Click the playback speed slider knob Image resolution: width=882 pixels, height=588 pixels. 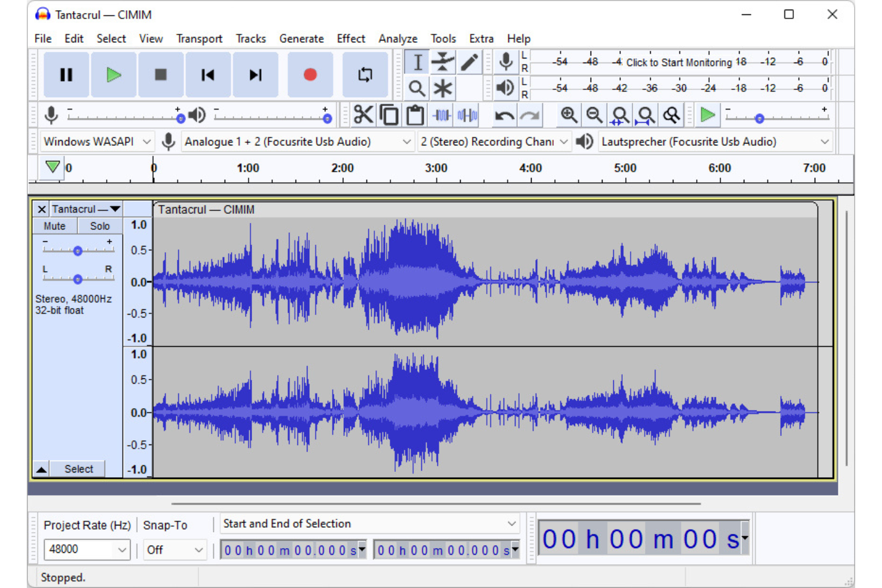pyautogui.click(x=759, y=119)
